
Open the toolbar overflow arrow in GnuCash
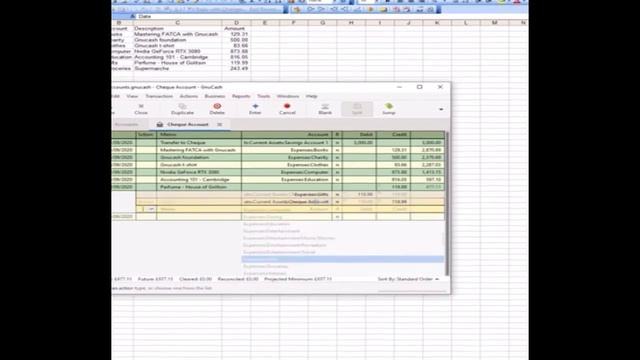point(441,109)
